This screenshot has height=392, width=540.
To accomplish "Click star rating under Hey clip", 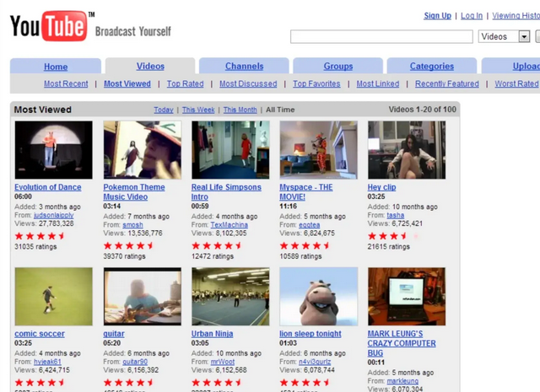I will click(x=393, y=236).
